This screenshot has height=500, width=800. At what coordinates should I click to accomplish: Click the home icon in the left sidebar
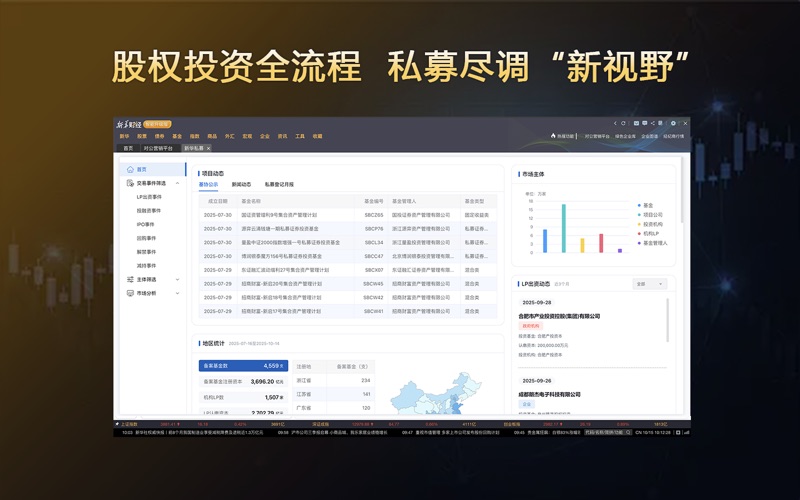[130, 169]
